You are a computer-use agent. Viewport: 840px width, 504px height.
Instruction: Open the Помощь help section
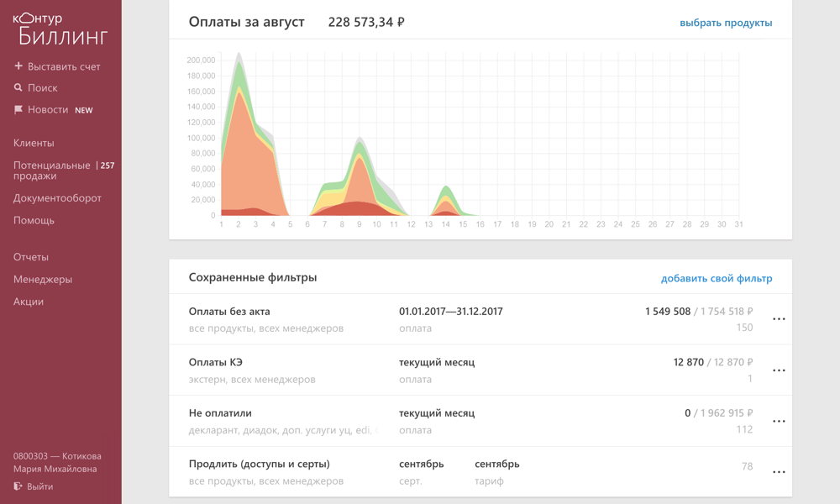point(34,220)
